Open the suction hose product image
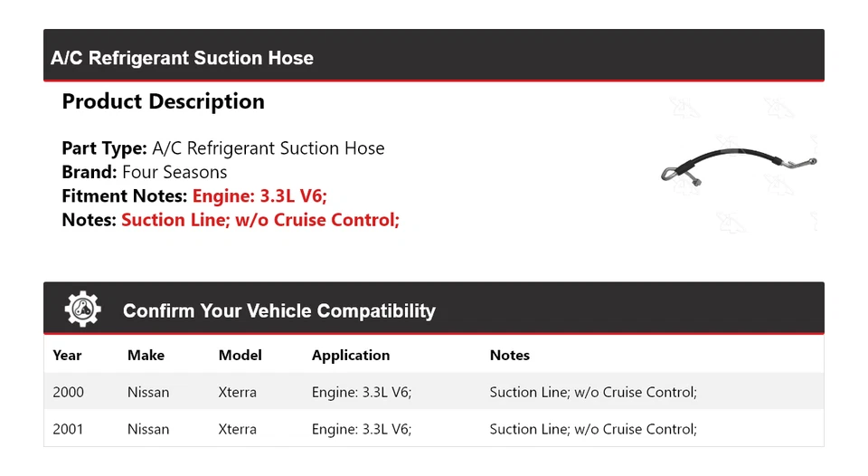Image resolution: width=868 pixels, height=476 pixels. (x=739, y=165)
